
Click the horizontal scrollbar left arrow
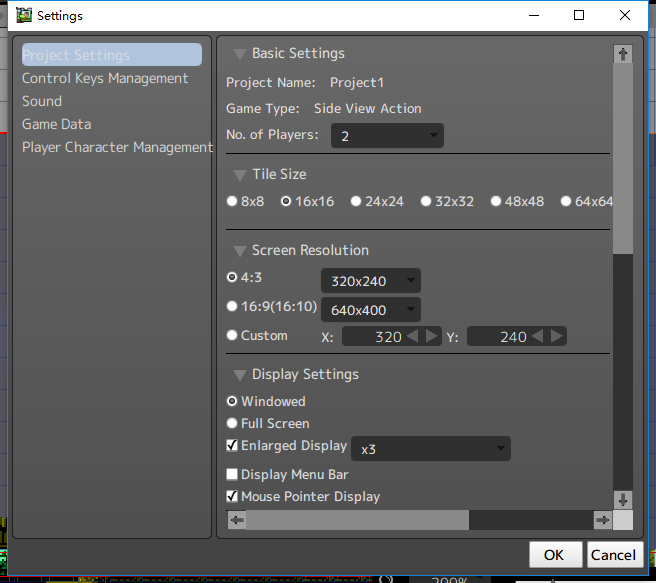237,520
